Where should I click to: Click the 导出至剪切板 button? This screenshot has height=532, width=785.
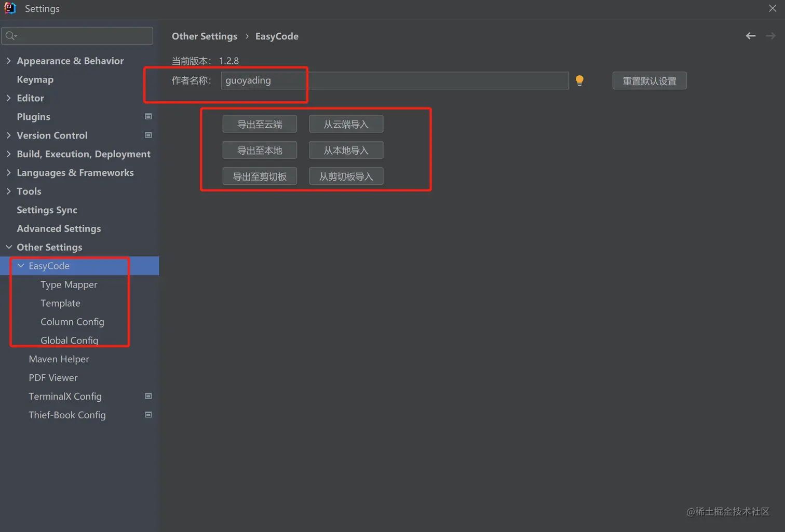pos(260,176)
